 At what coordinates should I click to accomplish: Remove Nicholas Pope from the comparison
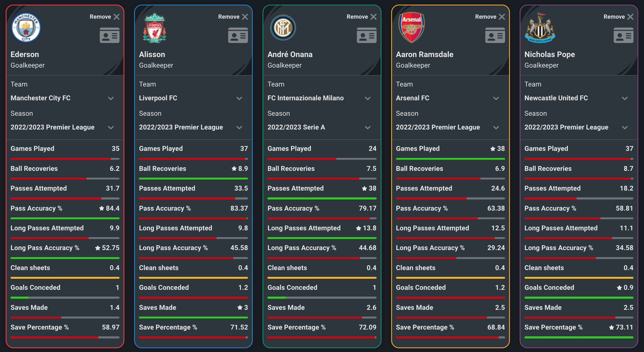tap(618, 17)
